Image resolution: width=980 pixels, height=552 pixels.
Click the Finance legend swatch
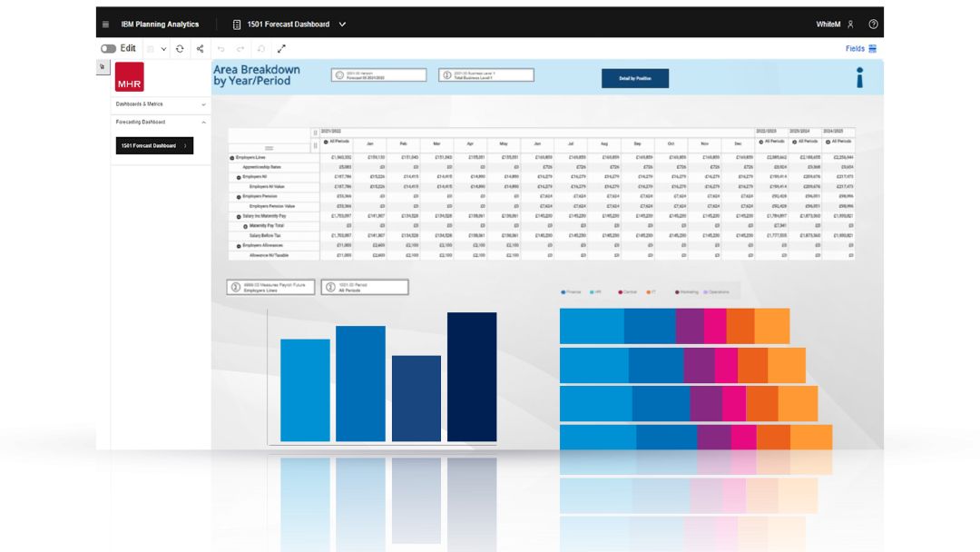563,292
